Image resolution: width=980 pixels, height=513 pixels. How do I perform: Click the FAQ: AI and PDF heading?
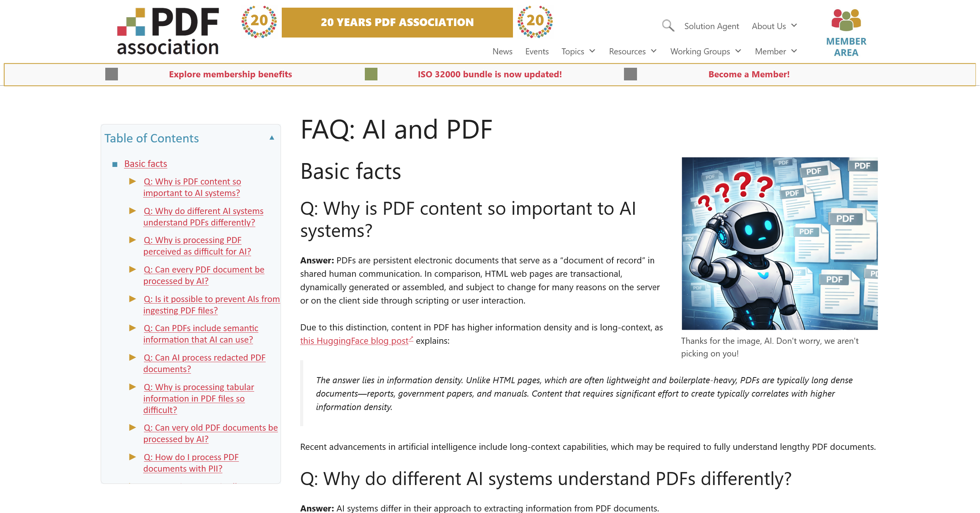[x=396, y=129]
